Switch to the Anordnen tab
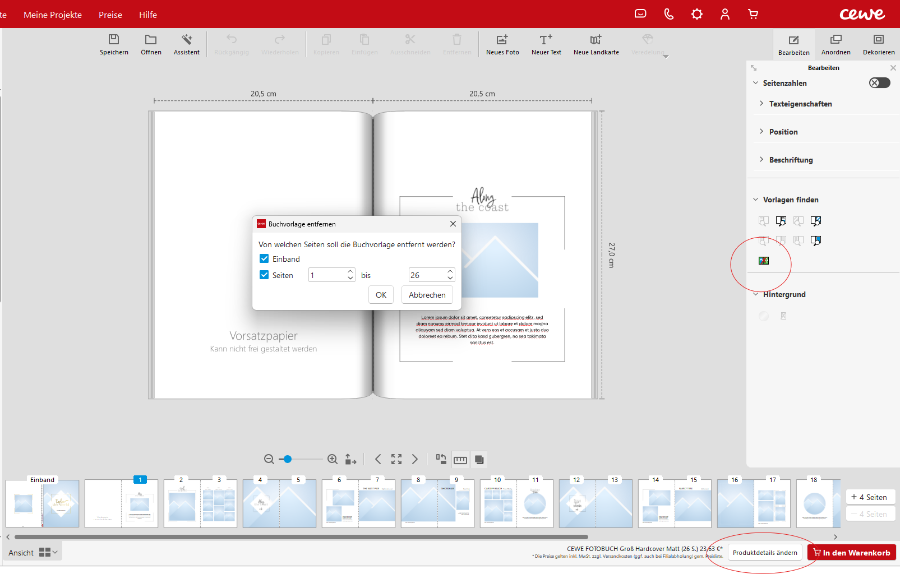The width and height of the screenshot is (900, 574). tap(836, 43)
